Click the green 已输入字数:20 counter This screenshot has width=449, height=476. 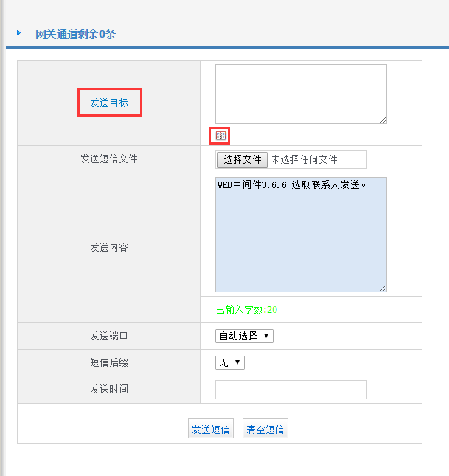(x=246, y=310)
